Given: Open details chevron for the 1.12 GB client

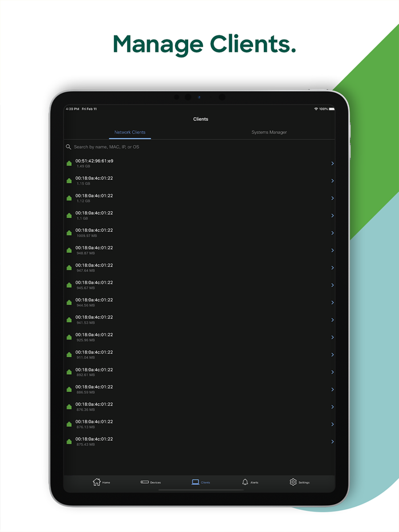Looking at the screenshot, I should coord(332,198).
